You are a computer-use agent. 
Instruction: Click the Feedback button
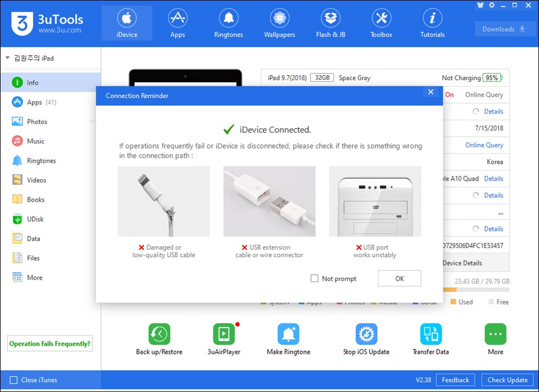pos(455,380)
